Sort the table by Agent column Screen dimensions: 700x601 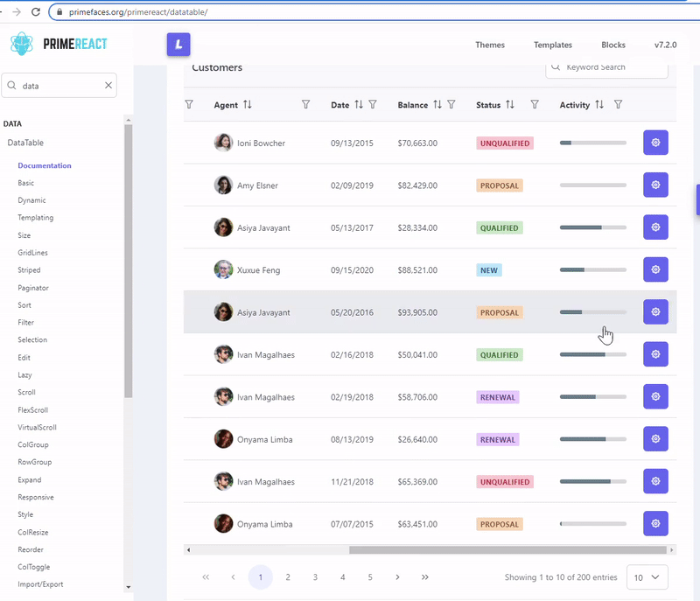(248, 104)
